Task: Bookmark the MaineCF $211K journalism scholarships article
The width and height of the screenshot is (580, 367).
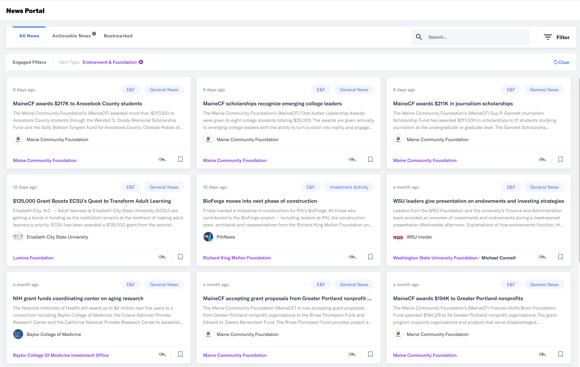Action: point(560,159)
